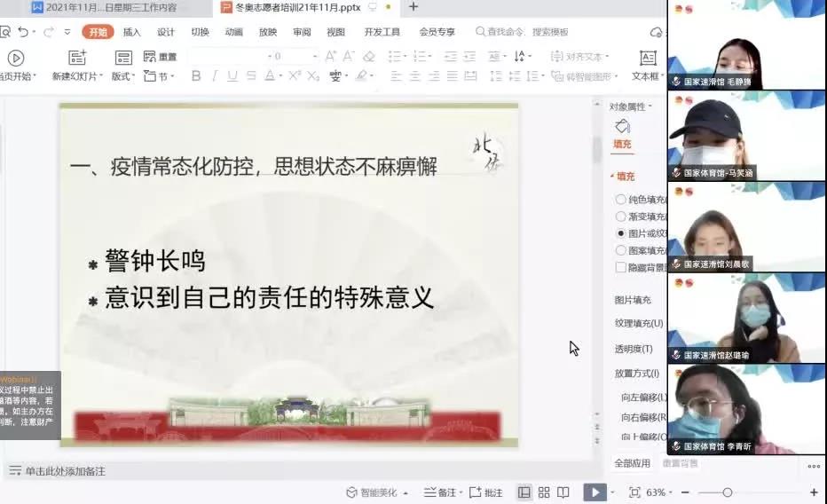Image resolution: width=827 pixels, height=504 pixels.
Task: Toggle 隐藏背景图形 checkbox
Action: tap(621, 267)
